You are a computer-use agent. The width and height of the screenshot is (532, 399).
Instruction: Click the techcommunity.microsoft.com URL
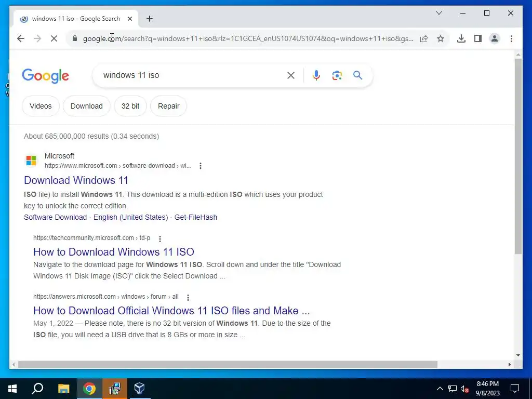[91, 238]
